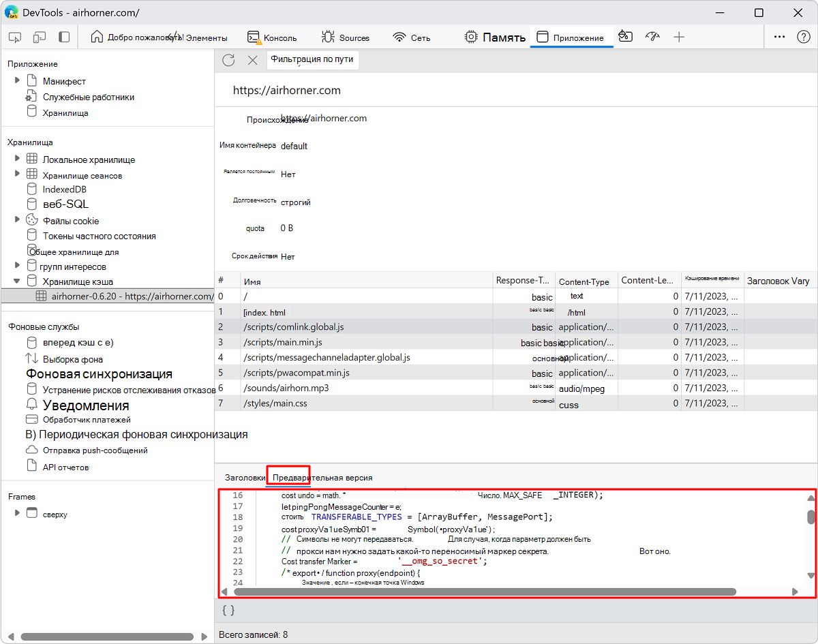Select Отправка push-сообщений item

(95, 450)
